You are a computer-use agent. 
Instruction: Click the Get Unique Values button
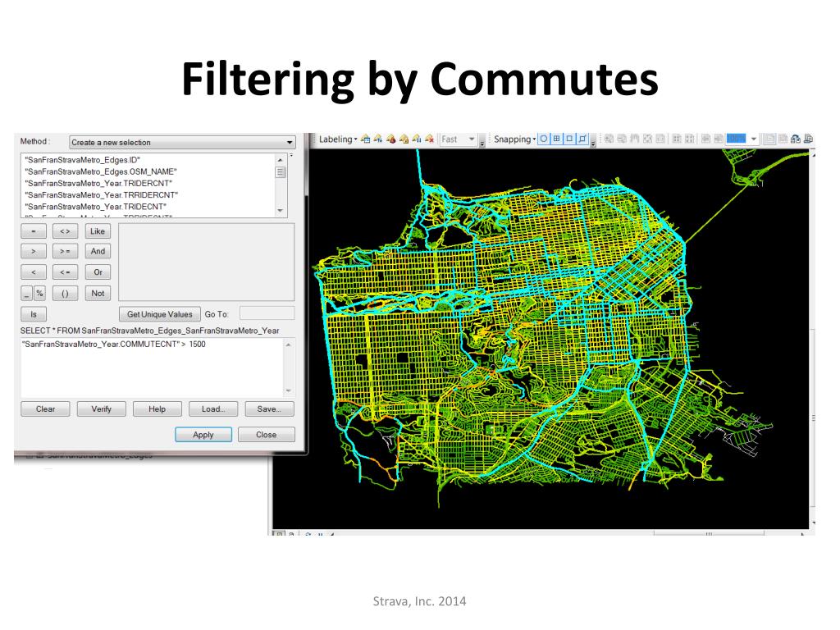click(160, 314)
